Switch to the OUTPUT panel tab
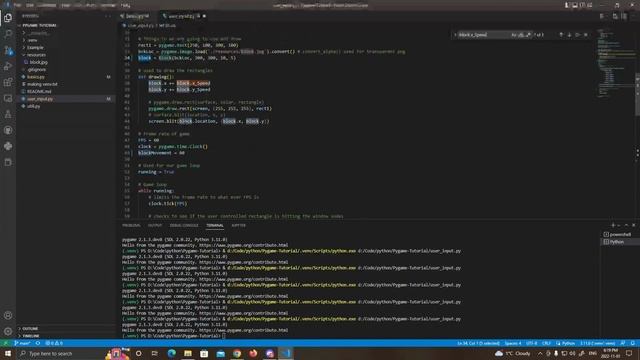The height and width of the screenshot is (360, 640). pos(155,225)
